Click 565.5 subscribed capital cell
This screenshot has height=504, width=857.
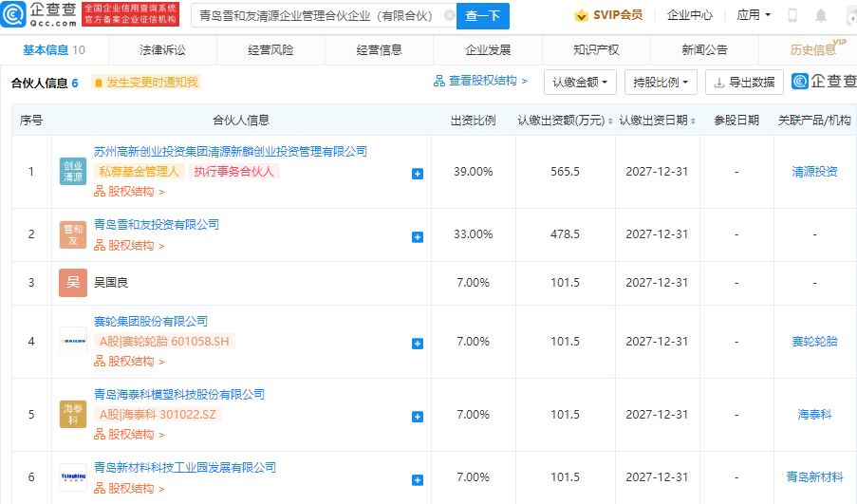pos(565,172)
